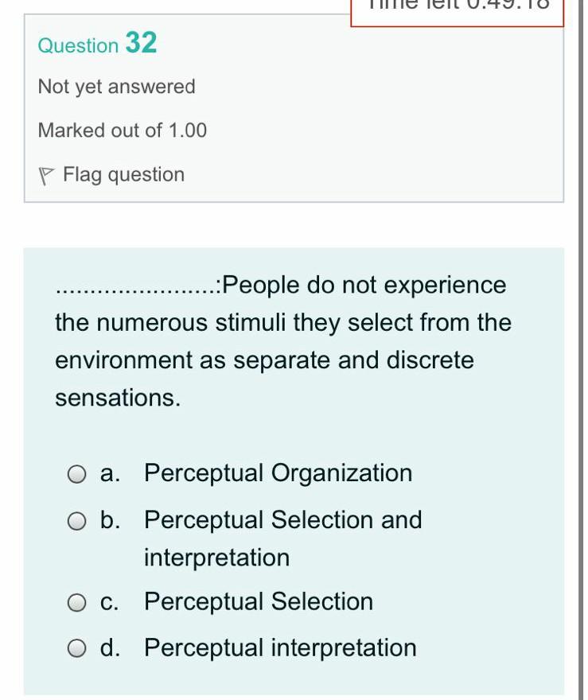Click the question prompt text block
This screenshot has width=588, height=700.
pos(282,340)
